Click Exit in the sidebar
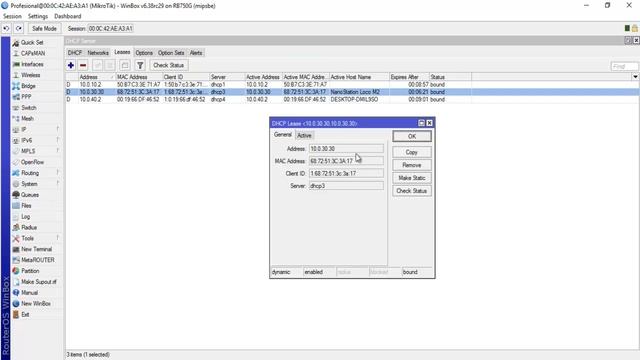The image size is (640, 360). coord(24,315)
